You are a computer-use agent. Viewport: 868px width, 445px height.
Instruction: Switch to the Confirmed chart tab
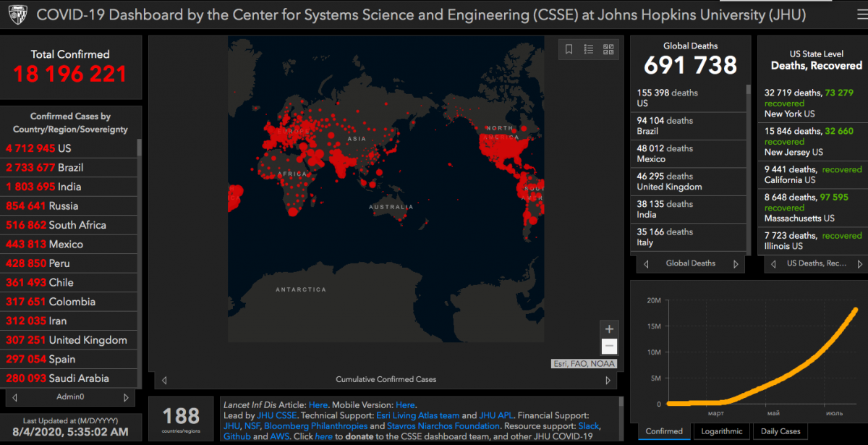[664, 431]
